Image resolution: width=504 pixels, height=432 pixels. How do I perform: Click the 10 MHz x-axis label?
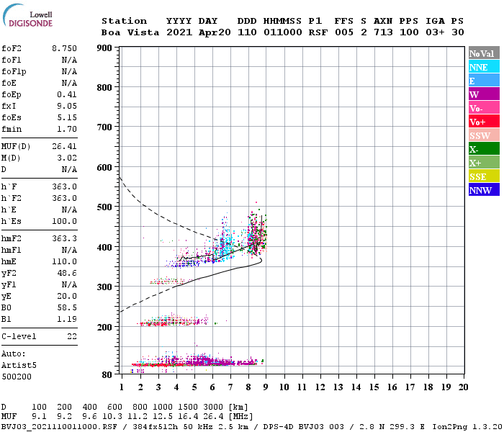click(x=284, y=387)
